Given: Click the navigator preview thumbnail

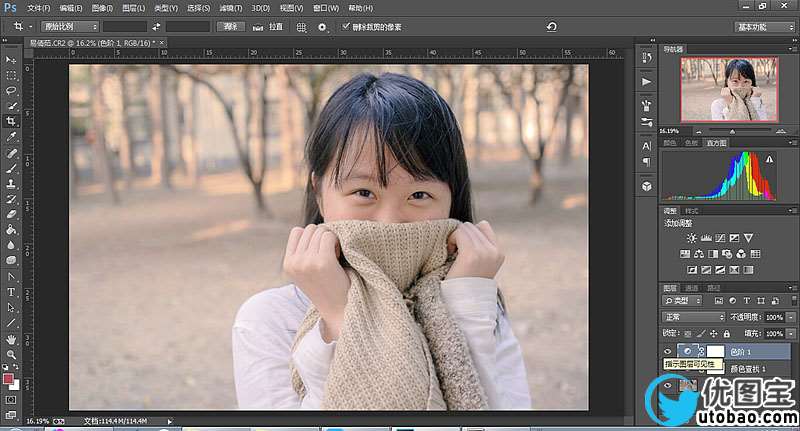Looking at the screenshot, I should click(728, 88).
